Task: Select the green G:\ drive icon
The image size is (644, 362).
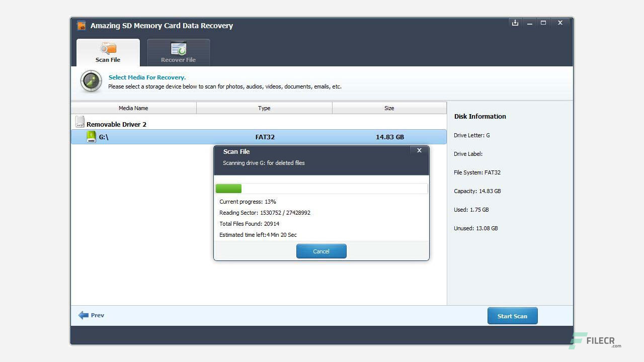Action: coord(91,137)
